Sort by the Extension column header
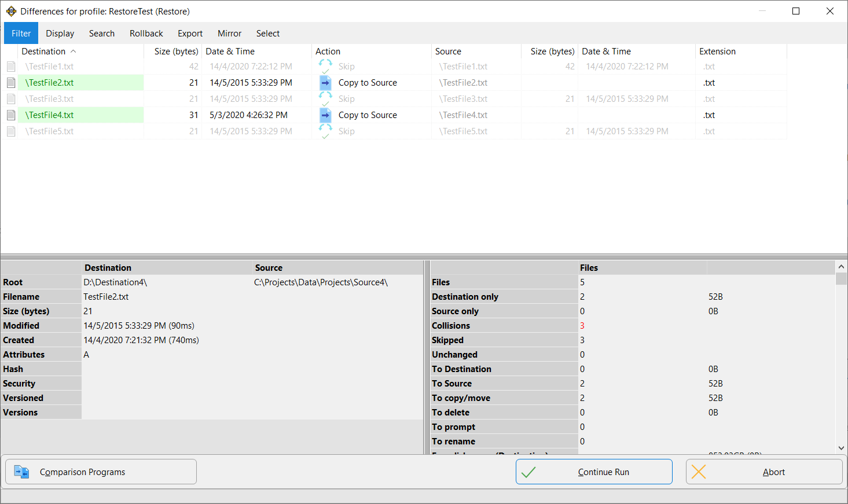This screenshot has width=848, height=504. point(717,51)
